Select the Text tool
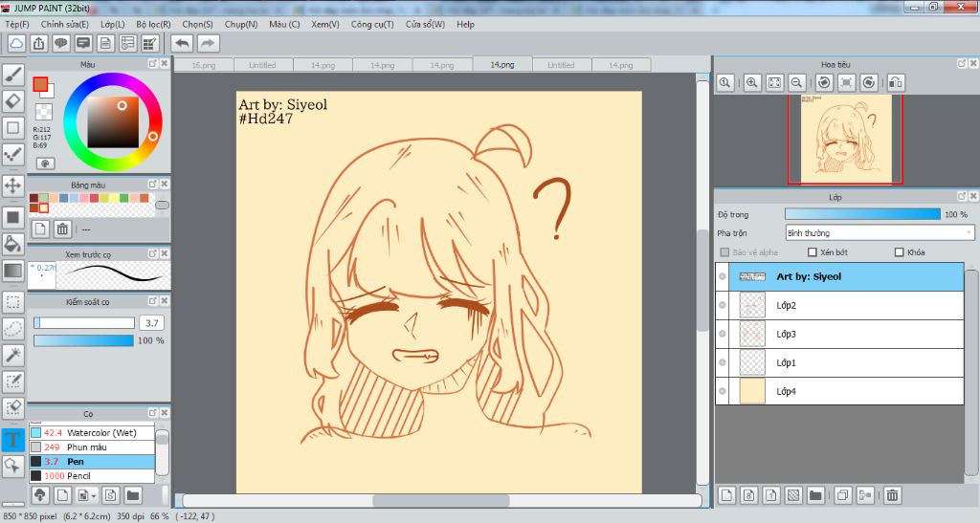The width and height of the screenshot is (980, 523). [13, 440]
